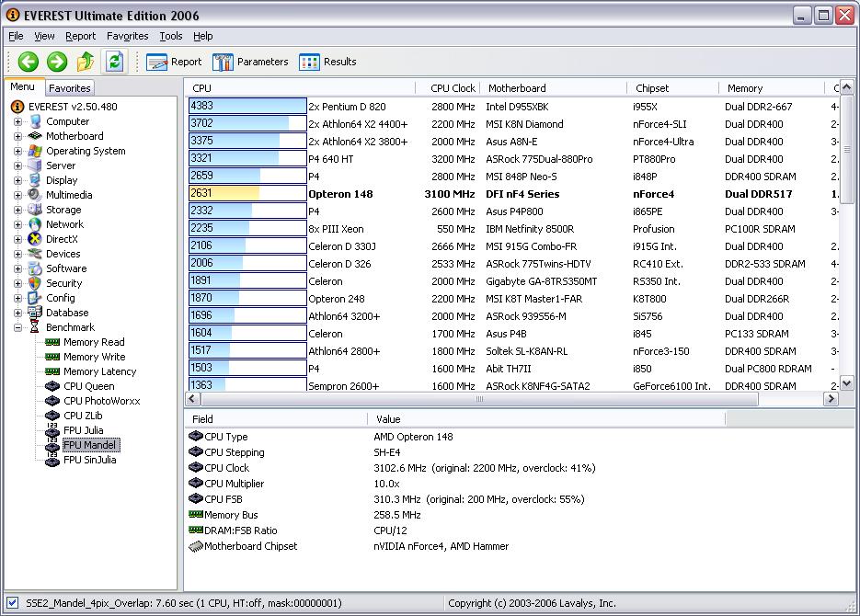Collapse the Benchmark tree node
Screen dimensions: 860x616
click(x=17, y=327)
